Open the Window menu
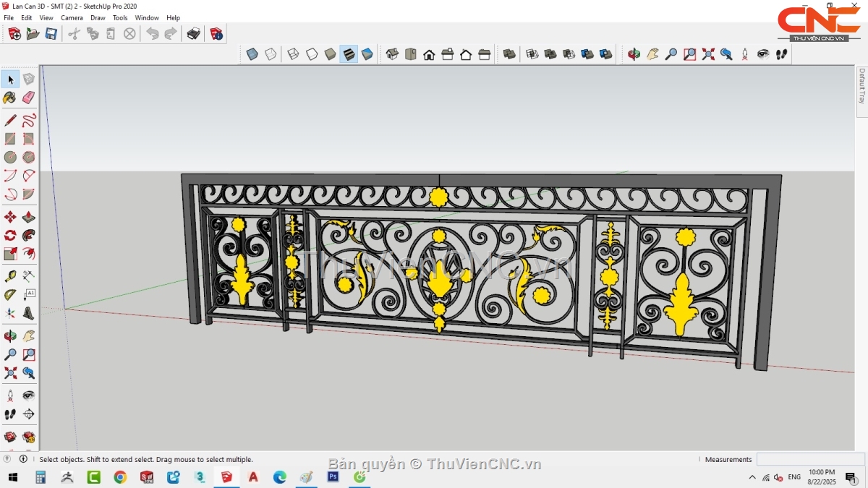868x488 pixels. [x=147, y=17]
